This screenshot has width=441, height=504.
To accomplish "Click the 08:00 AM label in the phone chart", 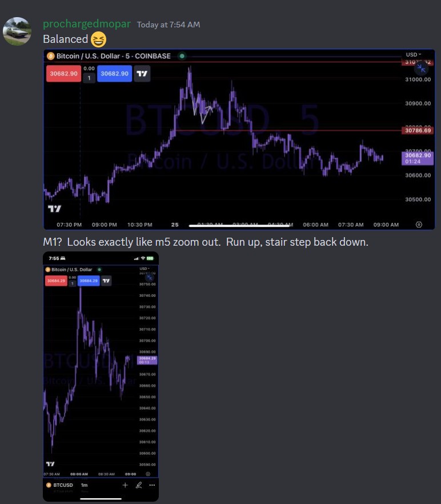I will 79,474.
